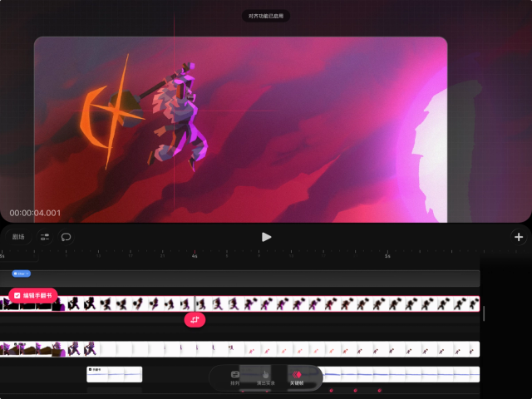Switch to 演出实录 (Perform) mode
Screen dimensions: 532x399
[x=265, y=378]
